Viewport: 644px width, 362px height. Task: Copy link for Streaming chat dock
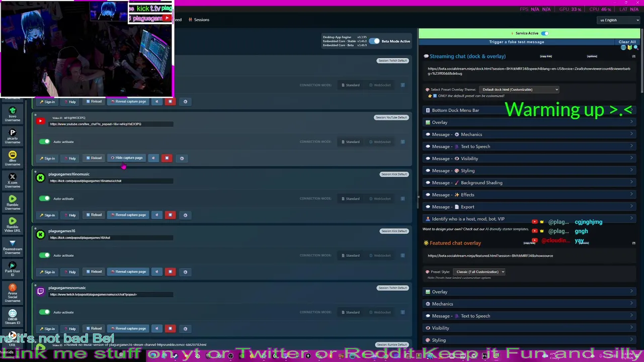pos(546,57)
